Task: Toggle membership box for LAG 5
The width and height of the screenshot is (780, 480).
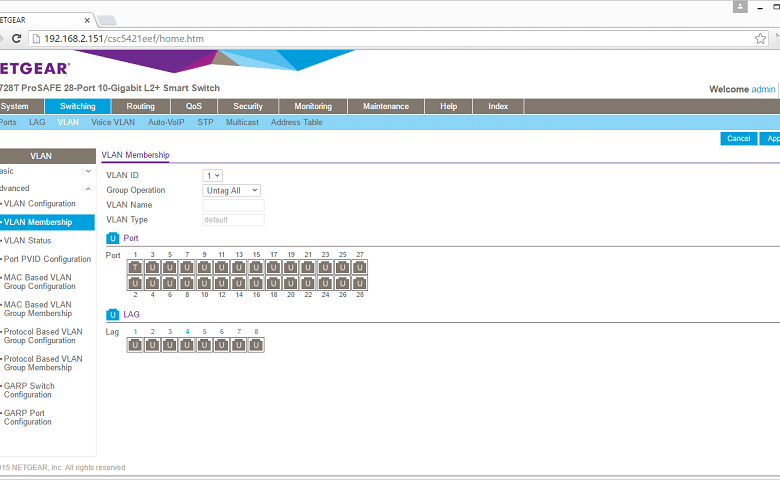Action: point(204,345)
